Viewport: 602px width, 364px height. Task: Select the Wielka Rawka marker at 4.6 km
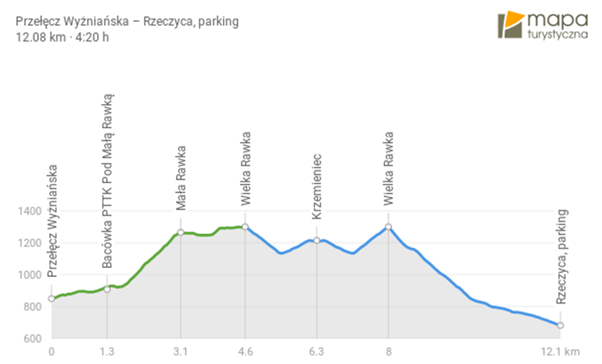coord(245,227)
